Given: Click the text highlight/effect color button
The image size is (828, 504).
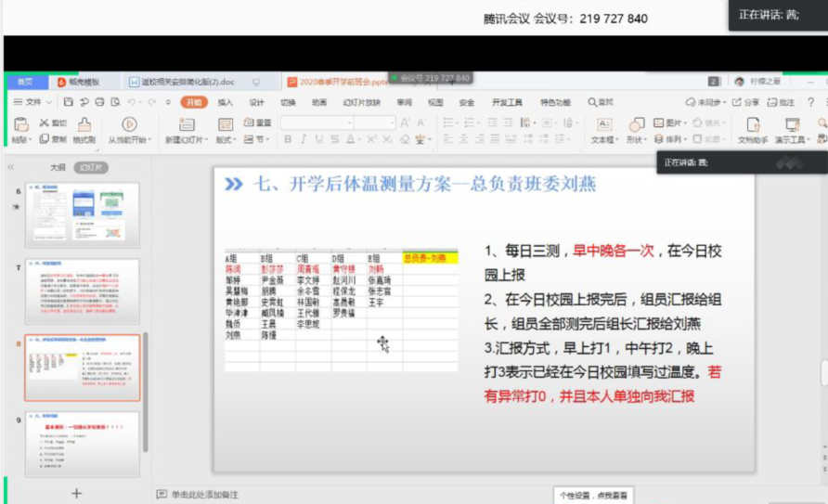Looking at the screenshot, I should coord(422,139).
